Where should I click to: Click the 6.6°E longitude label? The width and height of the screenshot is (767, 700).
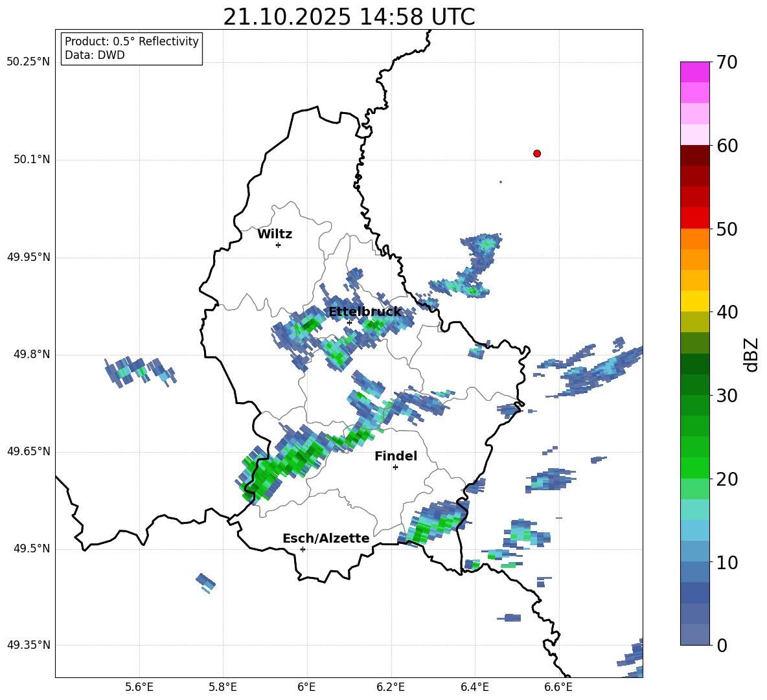[x=558, y=687]
